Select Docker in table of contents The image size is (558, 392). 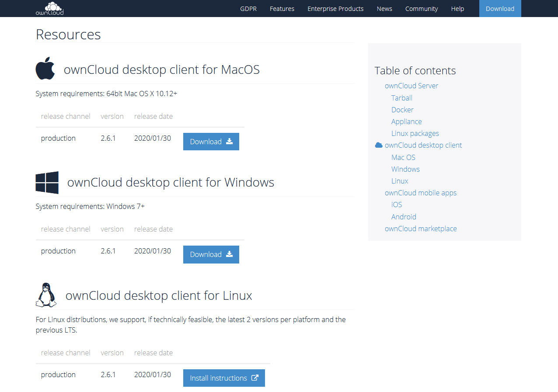click(402, 110)
